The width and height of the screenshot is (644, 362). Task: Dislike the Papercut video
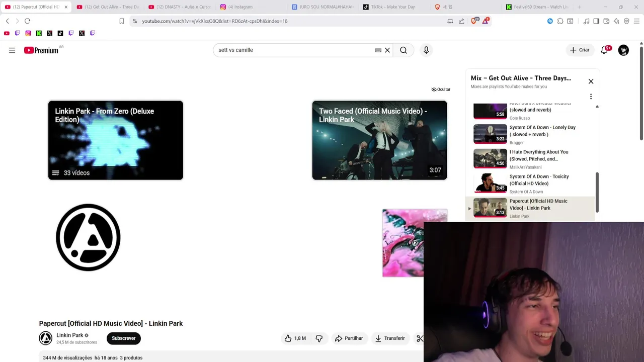319,338
